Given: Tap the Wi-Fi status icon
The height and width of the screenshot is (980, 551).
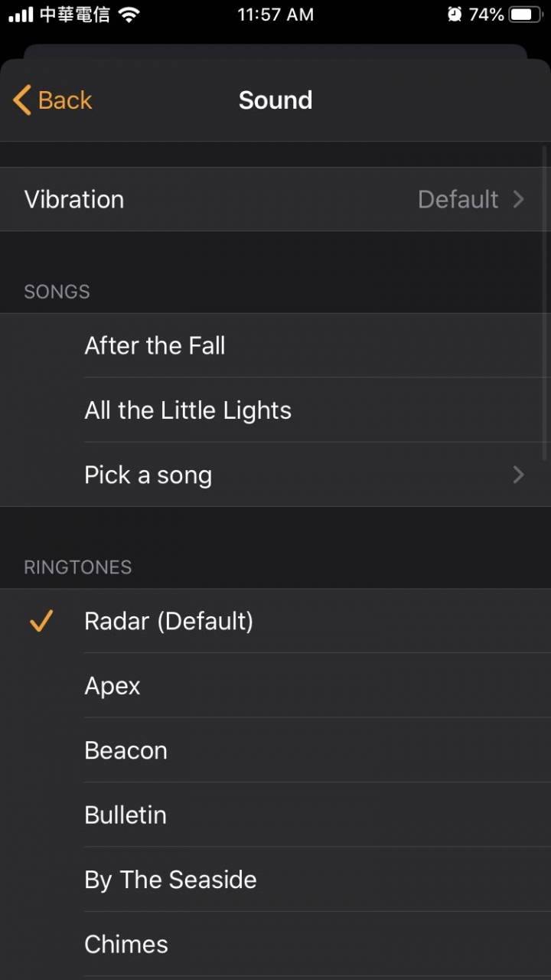Looking at the screenshot, I should 129,15.
